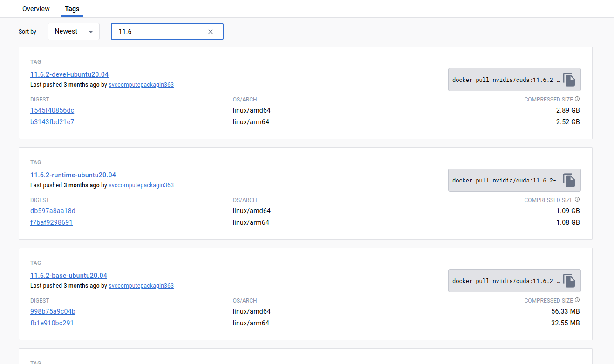
Task: Click linux/arm64 in the base card
Action: pyautogui.click(x=251, y=323)
